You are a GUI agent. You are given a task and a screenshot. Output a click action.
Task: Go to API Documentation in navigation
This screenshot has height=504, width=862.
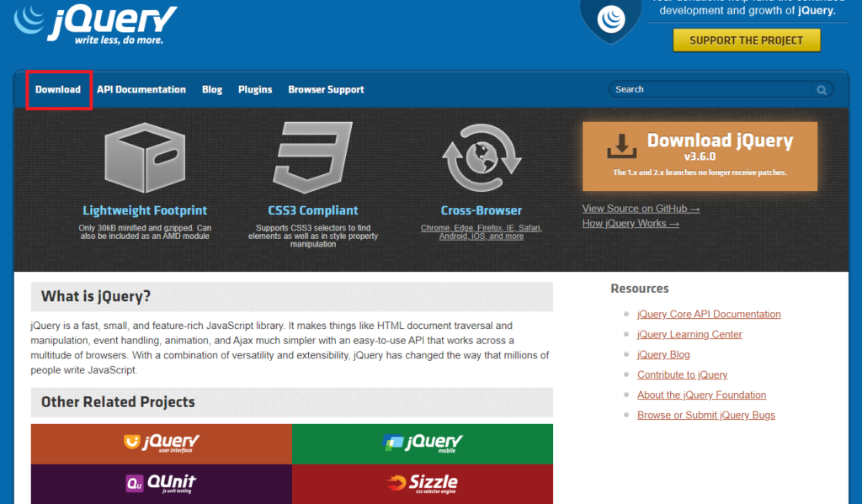pyautogui.click(x=141, y=90)
